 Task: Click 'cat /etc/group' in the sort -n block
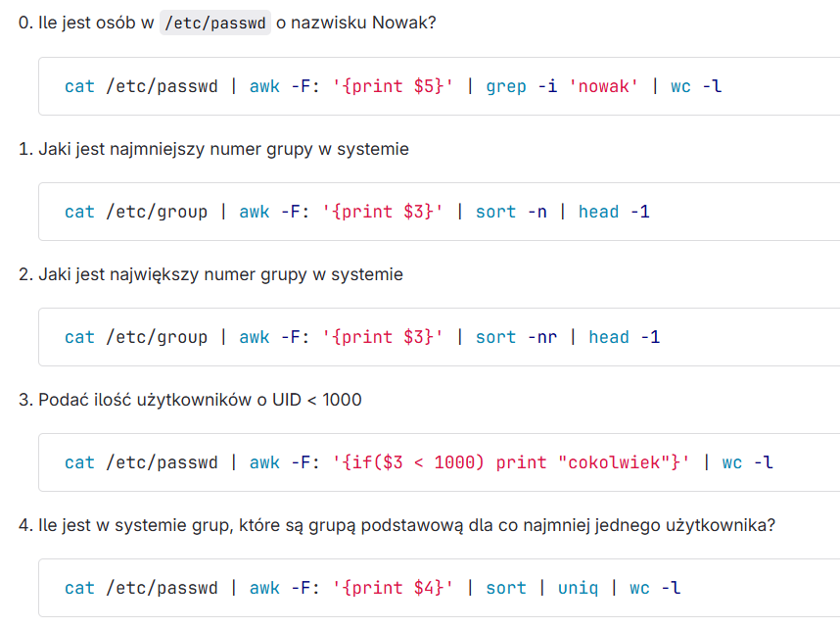coord(136,212)
